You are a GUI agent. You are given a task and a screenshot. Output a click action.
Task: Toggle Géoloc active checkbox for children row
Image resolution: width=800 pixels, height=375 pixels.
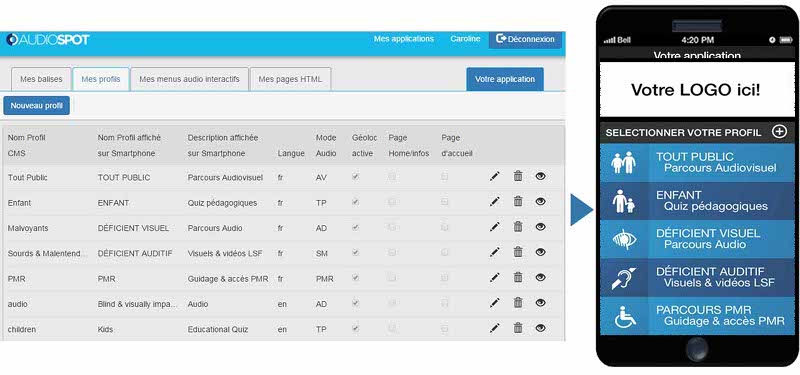(x=356, y=328)
